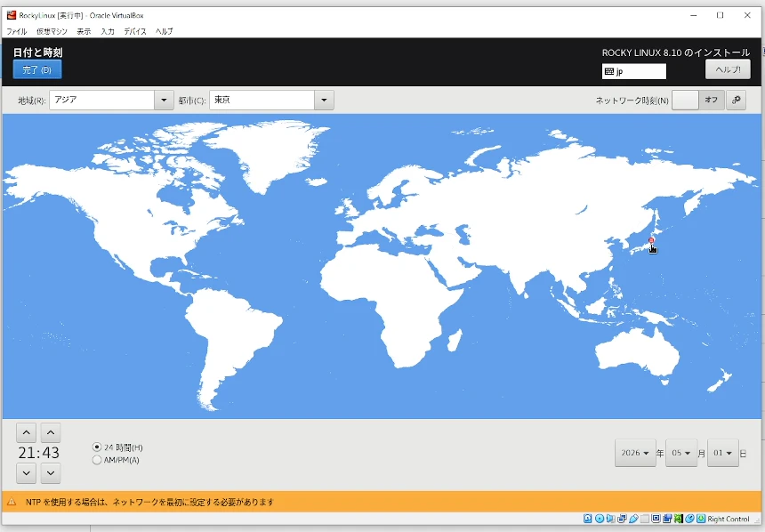Open the 表示 menu
Viewport: 765px width, 532px height.
coord(84,31)
